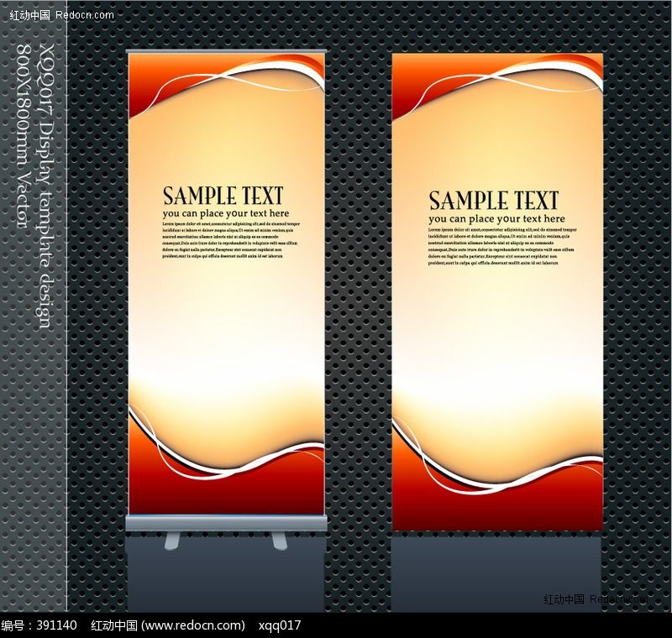Click the xqq017 text in the bottom bar
The width and height of the screenshot is (672, 638).
(280, 625)
